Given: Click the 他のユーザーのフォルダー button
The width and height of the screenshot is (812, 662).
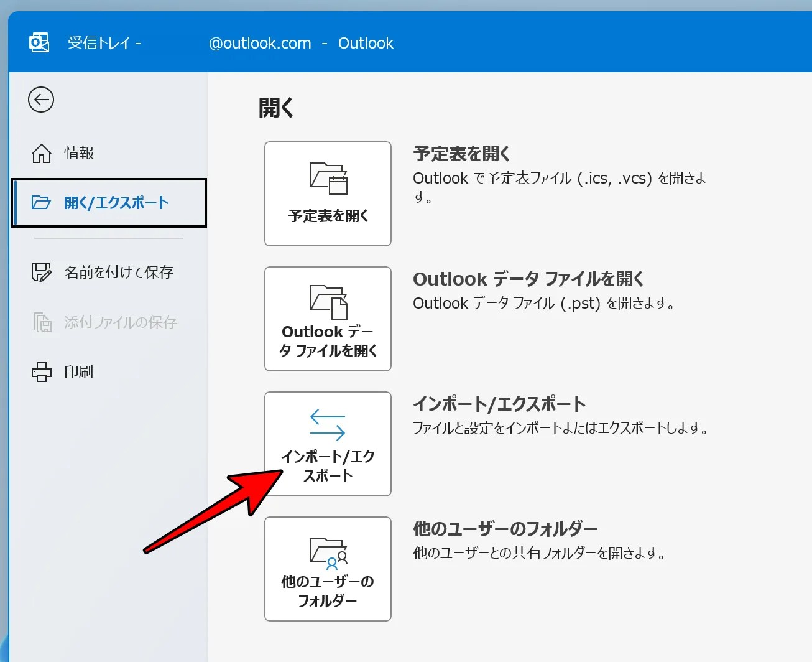Looking at the screenshot, I should (328, 569).
